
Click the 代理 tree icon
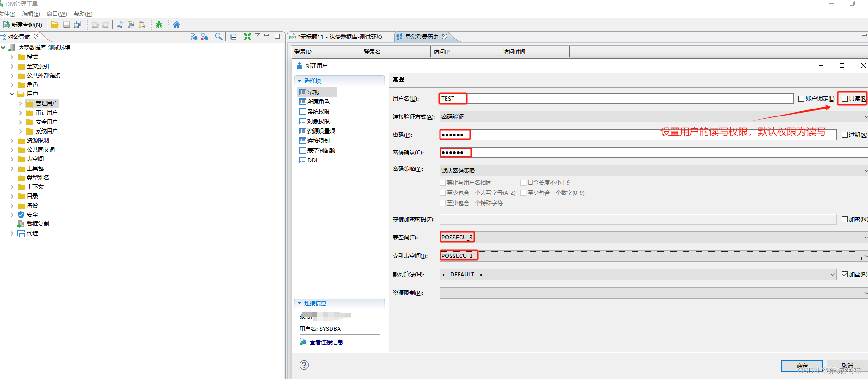21,233
